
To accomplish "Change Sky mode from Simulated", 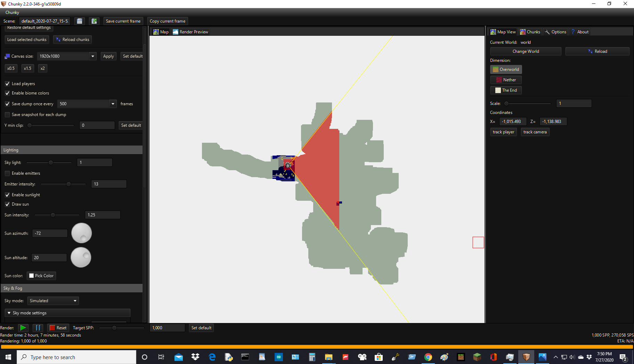I will pos(53,300).
